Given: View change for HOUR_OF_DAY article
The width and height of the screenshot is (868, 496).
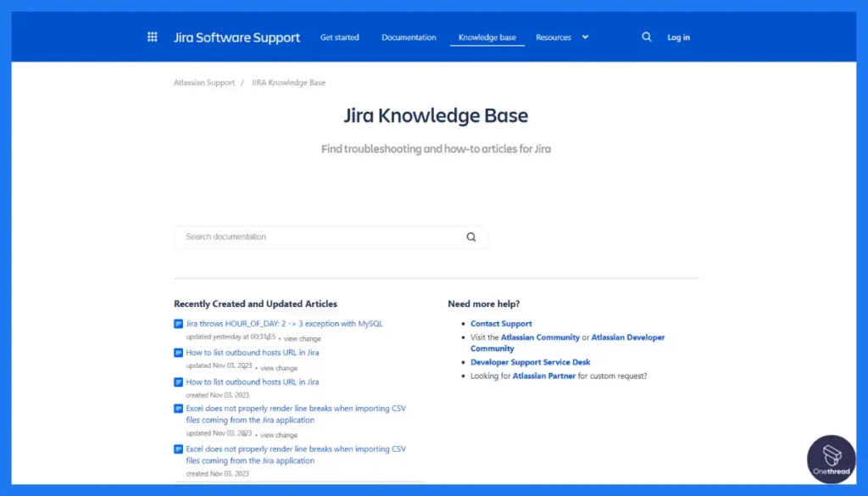Looking at the screenshot, I should (x=303, y=339).
